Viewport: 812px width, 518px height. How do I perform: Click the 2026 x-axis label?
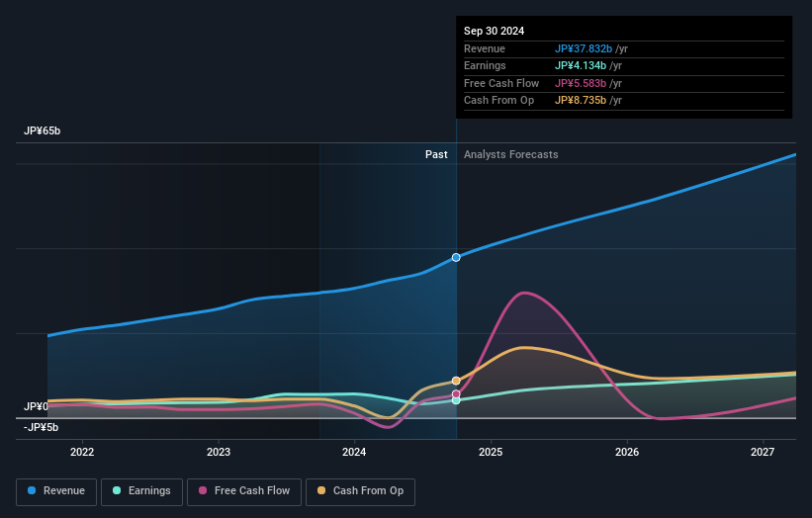(627, 452)
